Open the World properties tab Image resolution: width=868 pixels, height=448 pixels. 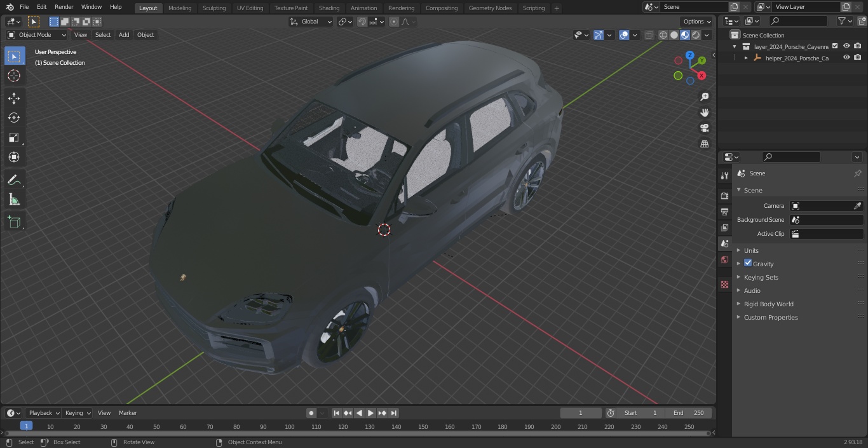coord(724,259)
